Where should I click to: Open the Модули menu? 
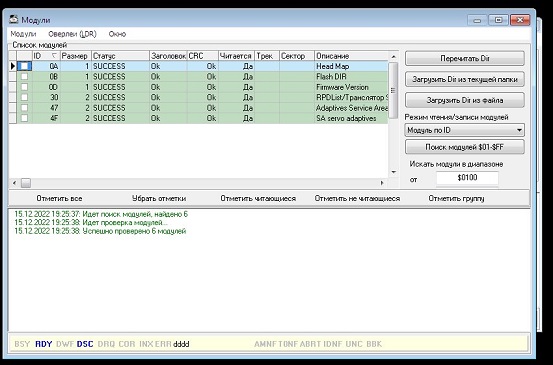pyautogui.click(x=23, y=34)
